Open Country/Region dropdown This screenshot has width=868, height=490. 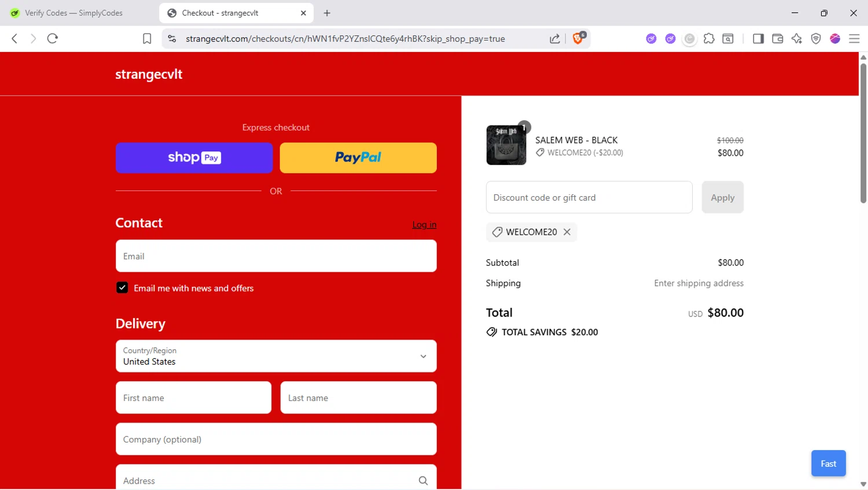click(276, 356)
